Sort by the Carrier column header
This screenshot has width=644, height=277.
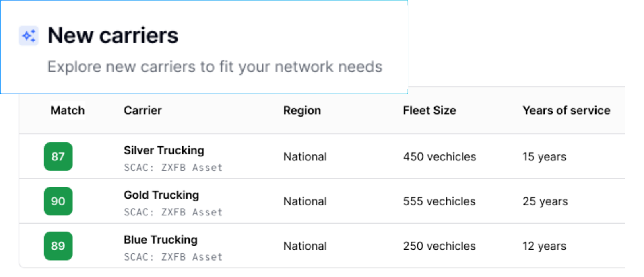click(142, 110)
